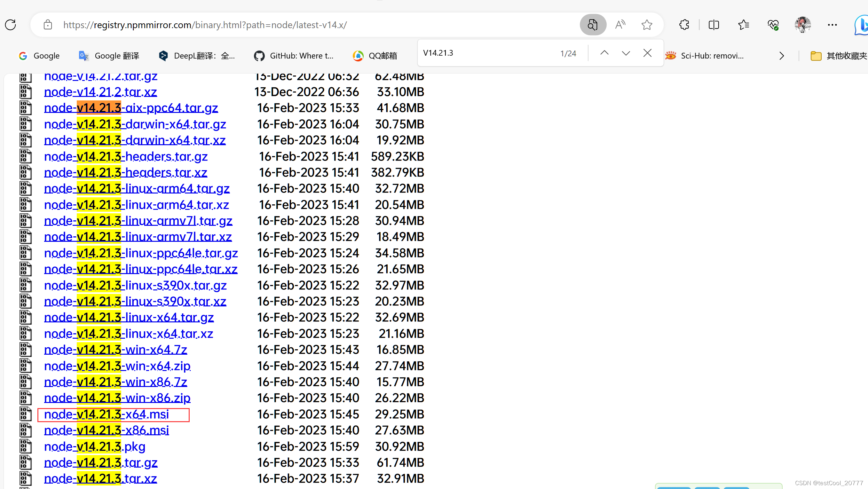Viewport: 868px width, 489px height.
Task: View site security information via the lock icon
Action: (x=48, y=25)
